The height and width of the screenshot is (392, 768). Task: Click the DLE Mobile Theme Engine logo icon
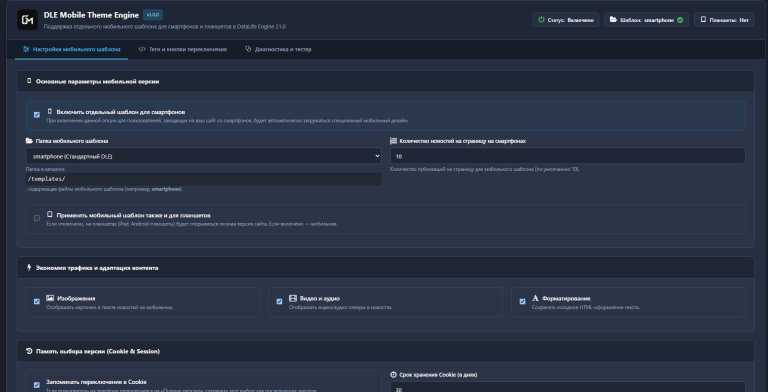coord(27,20)
